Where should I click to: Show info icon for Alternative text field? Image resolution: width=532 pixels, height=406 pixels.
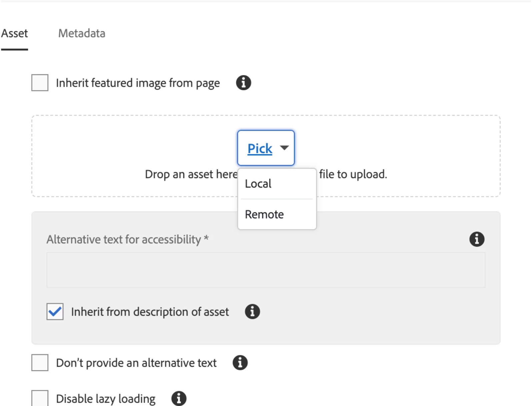(x=477, y=239)
